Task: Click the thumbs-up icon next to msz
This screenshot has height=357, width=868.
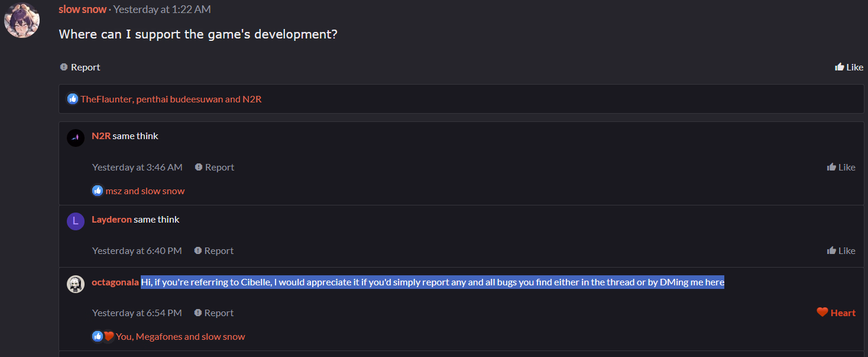Action: [98, 191]
